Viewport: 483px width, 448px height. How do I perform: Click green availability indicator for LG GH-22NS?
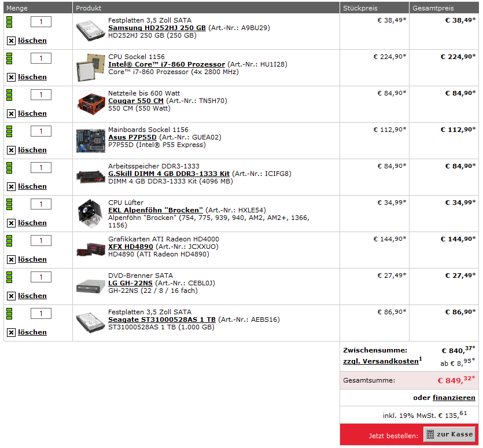(9, 277)
